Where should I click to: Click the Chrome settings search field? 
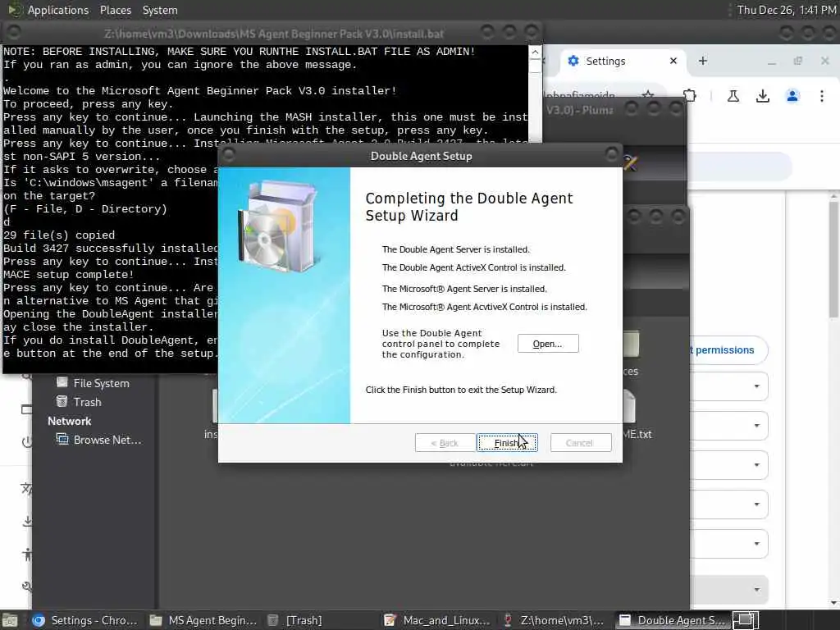tap(739, 165)
